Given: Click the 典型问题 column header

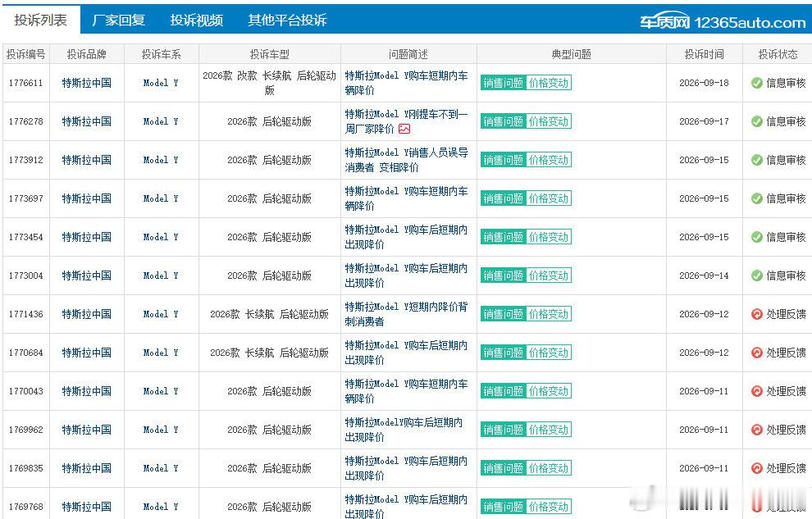Looking at the screenshot, I should tap(571, 54).
